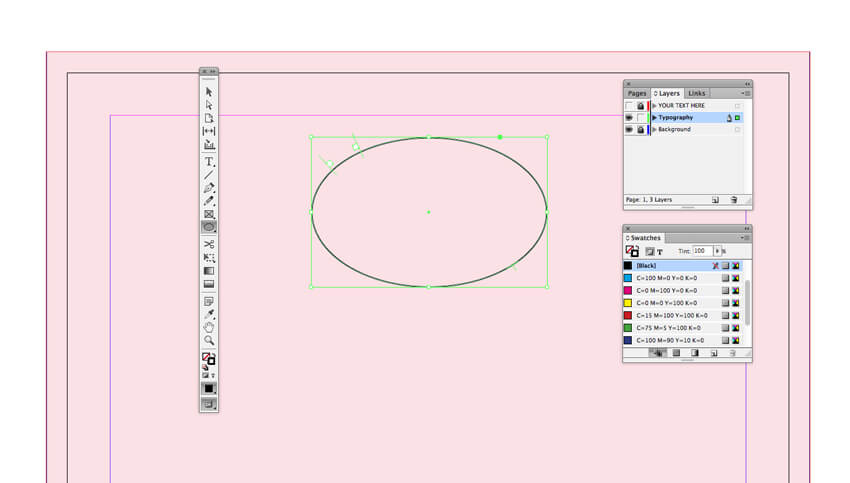This screenshot has height=483, width=850.
Task: Click the toolbar fill and stroke indicator
Action: click(209, 358)
